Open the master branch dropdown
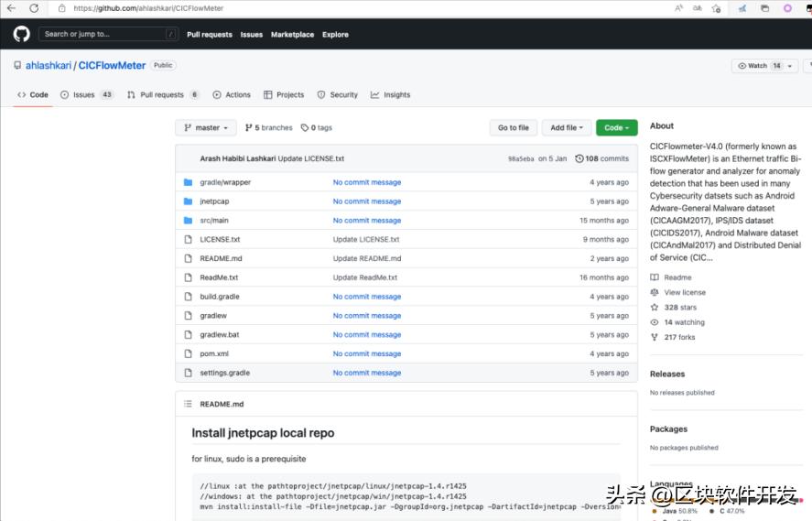The image size is (812, 521). [206, 128]
